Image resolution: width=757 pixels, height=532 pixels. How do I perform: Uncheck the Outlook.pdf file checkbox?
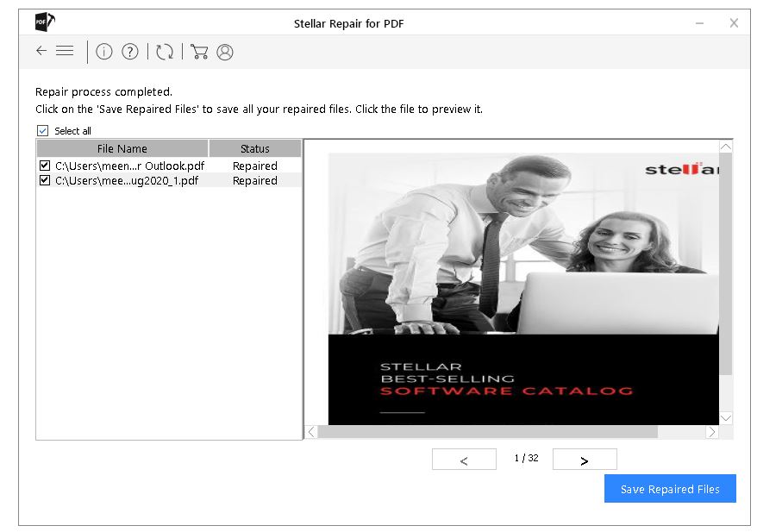[45, 166]
